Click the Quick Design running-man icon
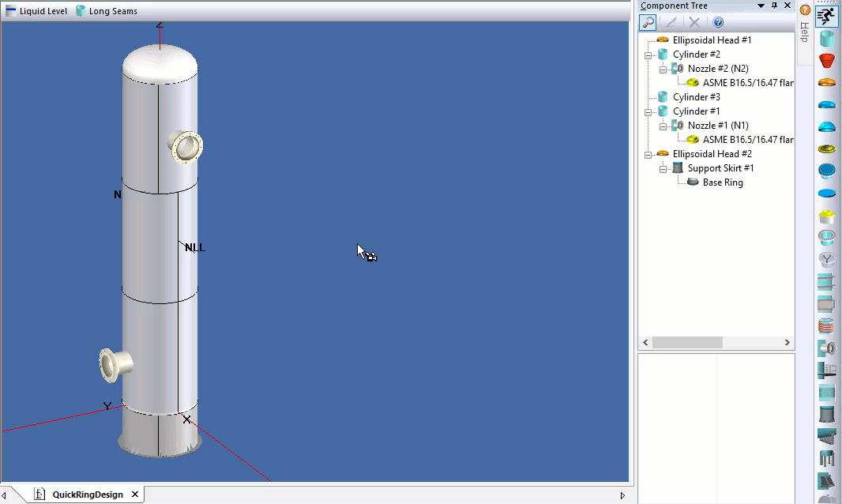Screen dimensions: 842x504 pyautogui.click(x=827, y=17)
